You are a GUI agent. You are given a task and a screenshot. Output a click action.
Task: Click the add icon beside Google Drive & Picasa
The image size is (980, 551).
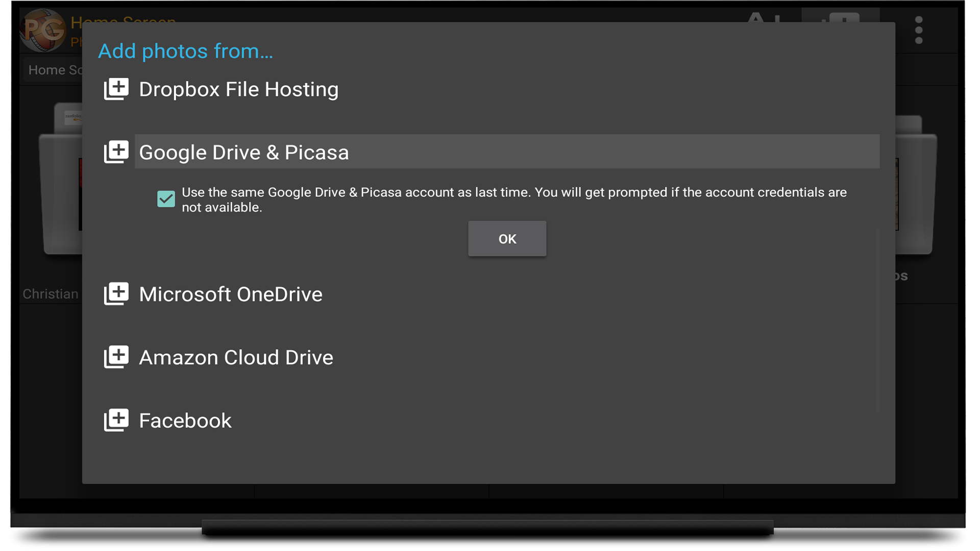[x=116, y=152]
